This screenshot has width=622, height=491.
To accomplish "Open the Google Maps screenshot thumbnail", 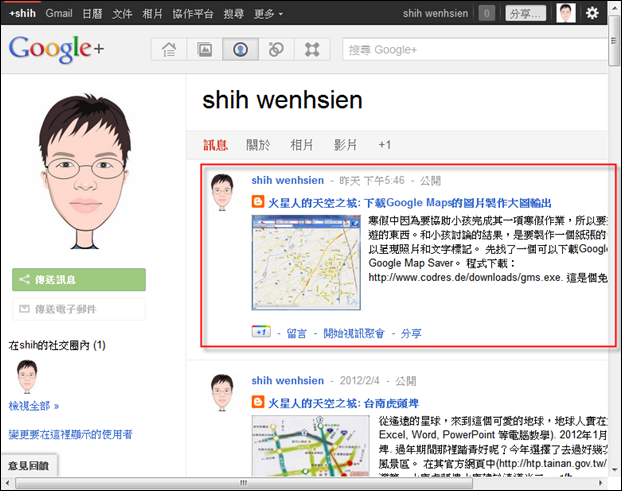I will coord(306,263).
